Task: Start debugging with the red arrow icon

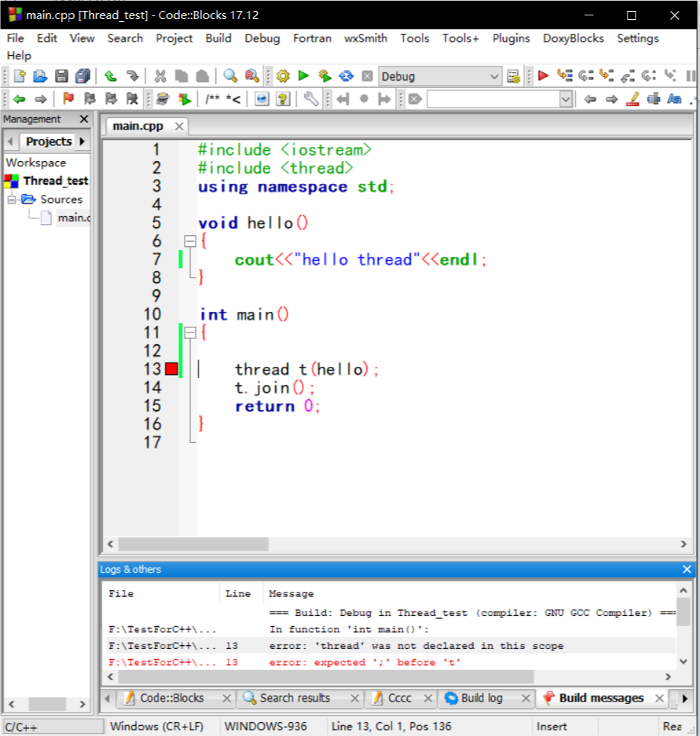Action: 543,75
